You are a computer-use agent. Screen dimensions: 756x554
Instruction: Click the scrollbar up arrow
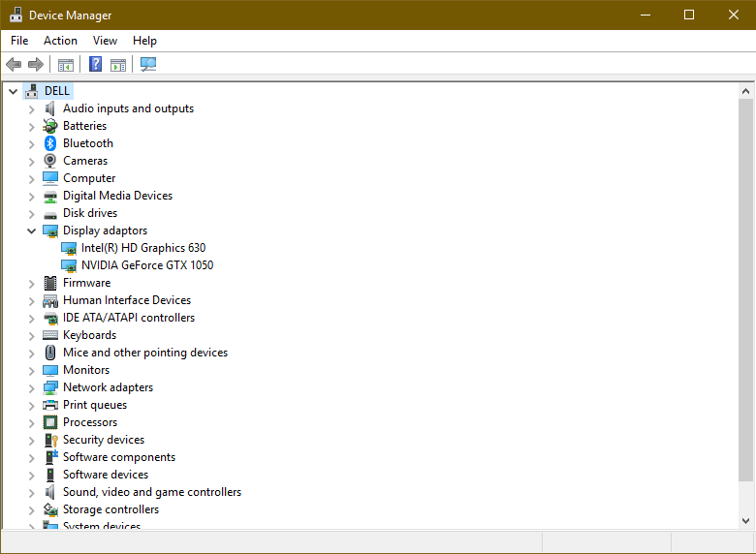(746, 91)
